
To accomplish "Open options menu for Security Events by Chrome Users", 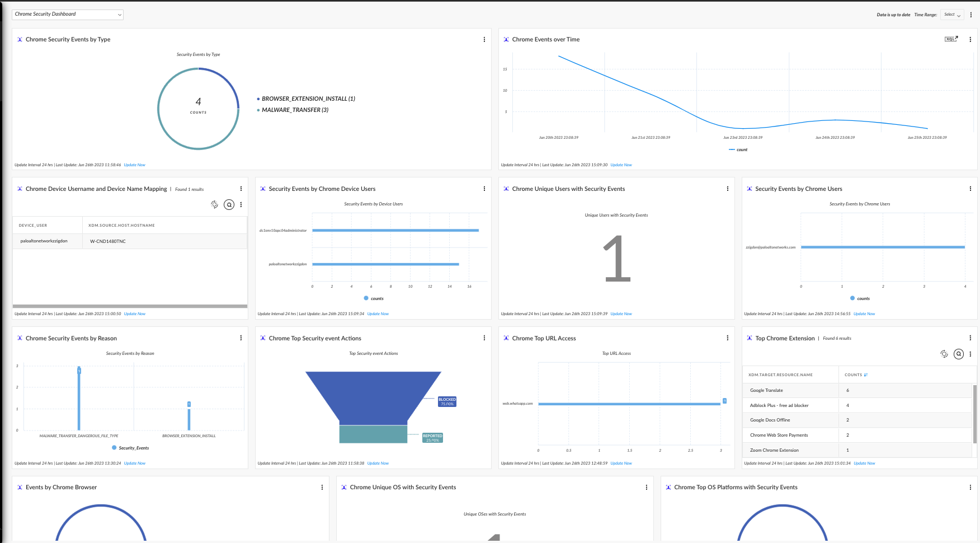I will click(x=970, y=189).
